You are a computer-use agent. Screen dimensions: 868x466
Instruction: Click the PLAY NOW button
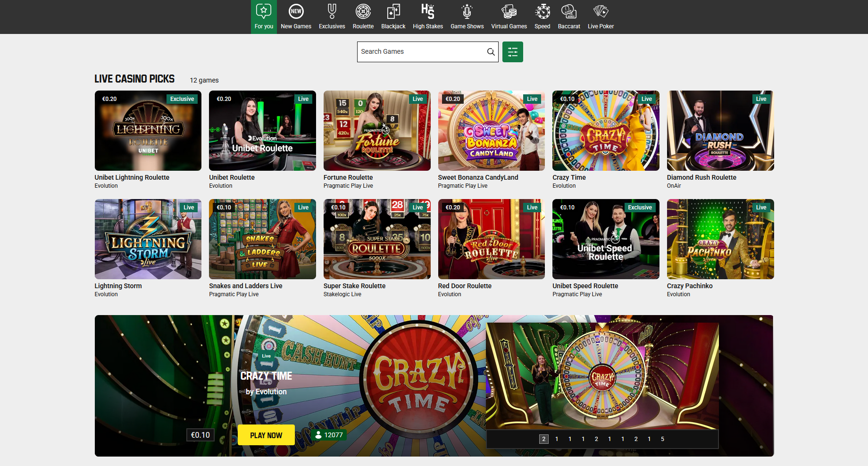point(266,435)
